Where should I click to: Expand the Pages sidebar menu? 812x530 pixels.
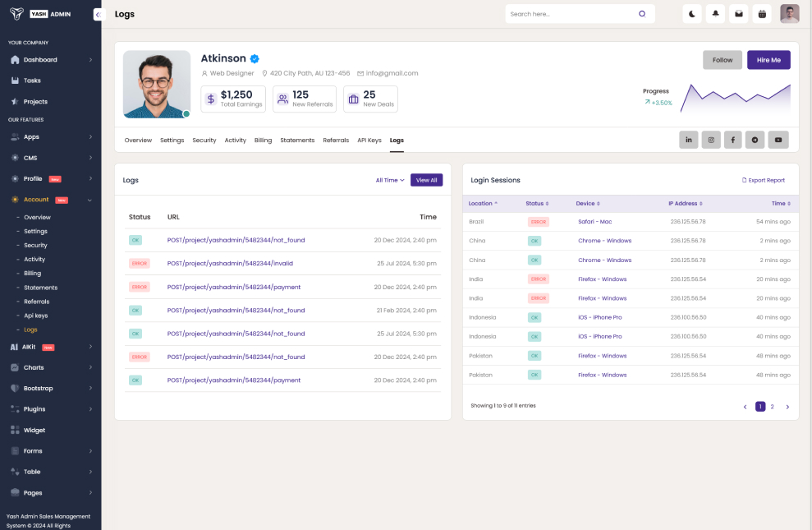(50, 493)
